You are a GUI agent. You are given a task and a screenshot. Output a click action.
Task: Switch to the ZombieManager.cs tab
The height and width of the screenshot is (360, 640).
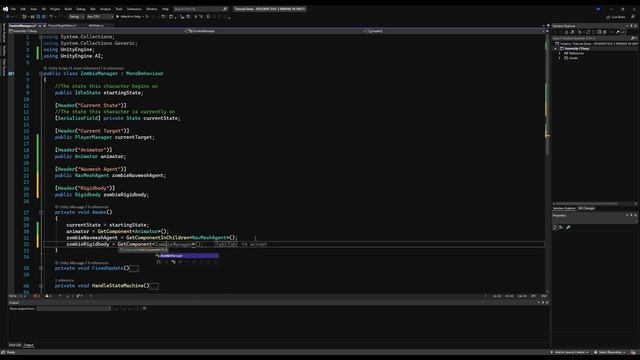[x=22, y=26]
